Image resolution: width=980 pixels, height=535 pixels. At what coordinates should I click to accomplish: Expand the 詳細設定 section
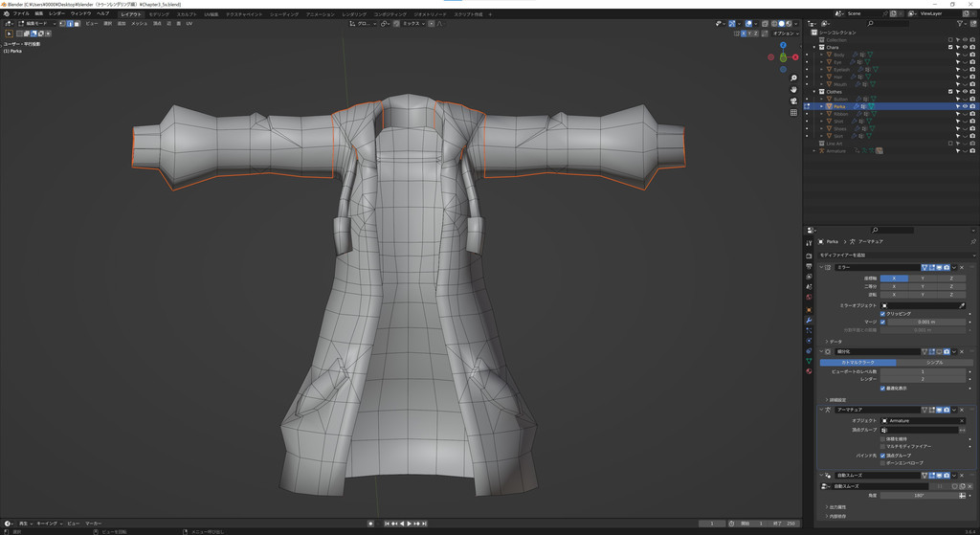838,399
